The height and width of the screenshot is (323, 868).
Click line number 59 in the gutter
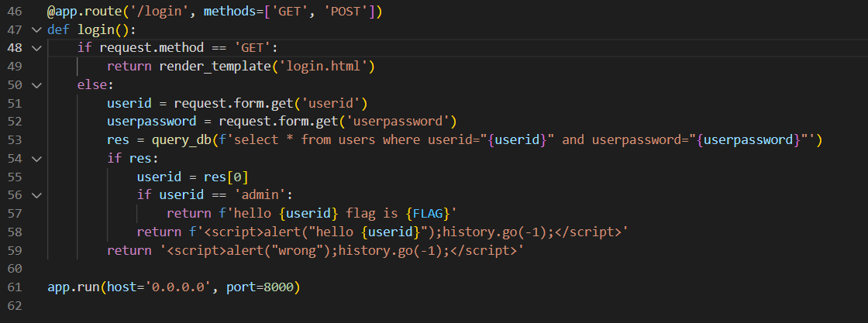point(15,250)
